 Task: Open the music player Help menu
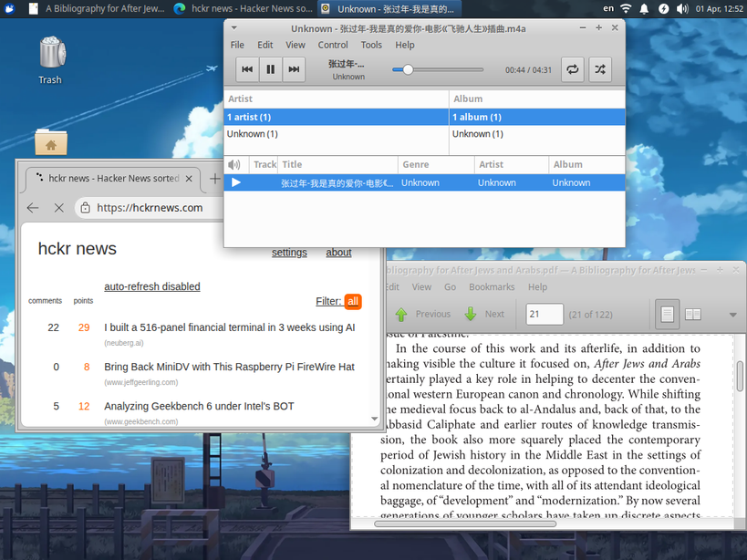tap(405, 45)
